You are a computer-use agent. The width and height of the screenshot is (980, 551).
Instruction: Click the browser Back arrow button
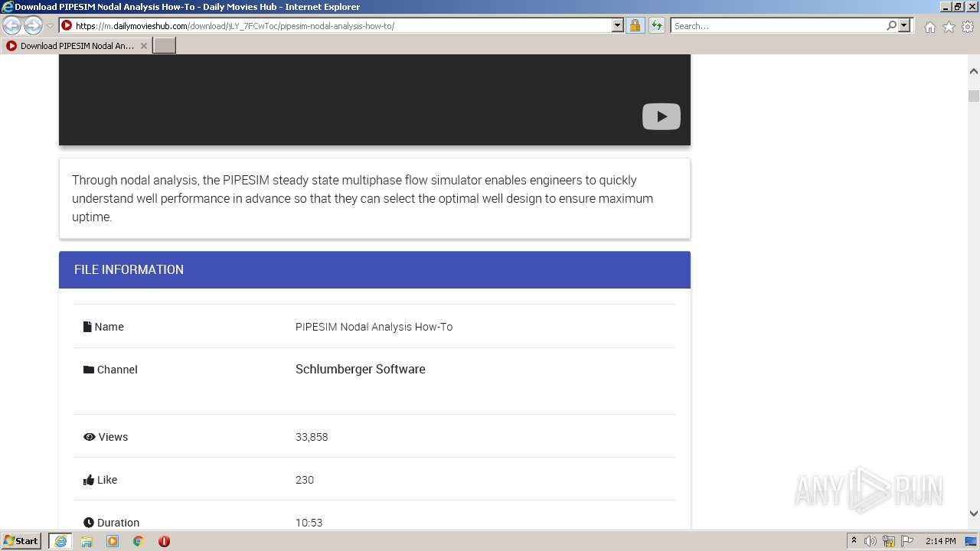(x=12, y=25)
